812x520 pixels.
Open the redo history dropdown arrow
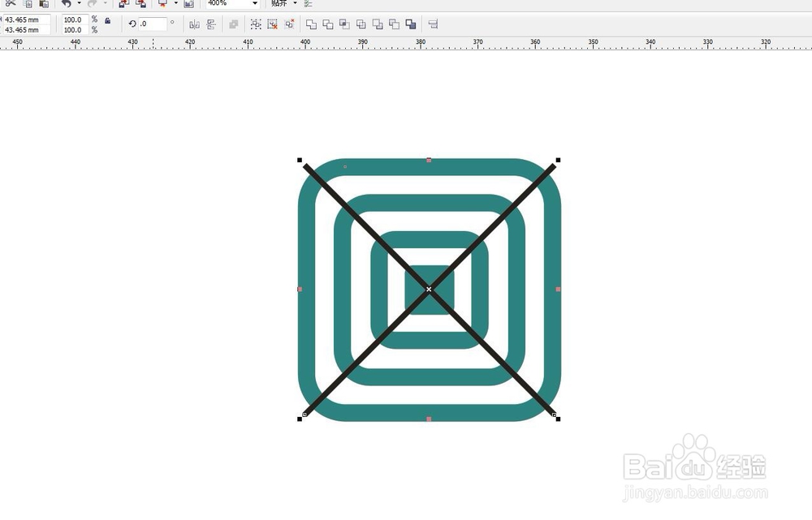105,3
